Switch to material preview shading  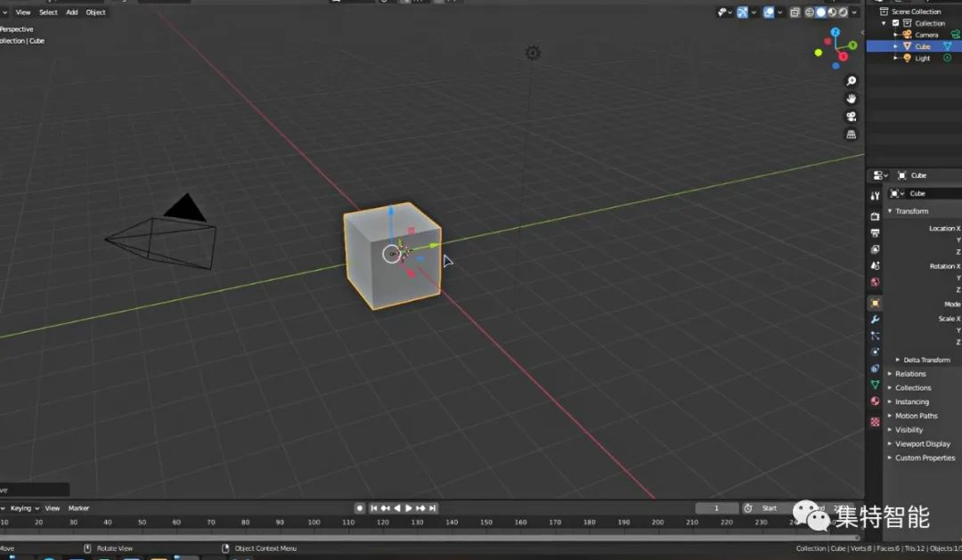tap(833, 12)
